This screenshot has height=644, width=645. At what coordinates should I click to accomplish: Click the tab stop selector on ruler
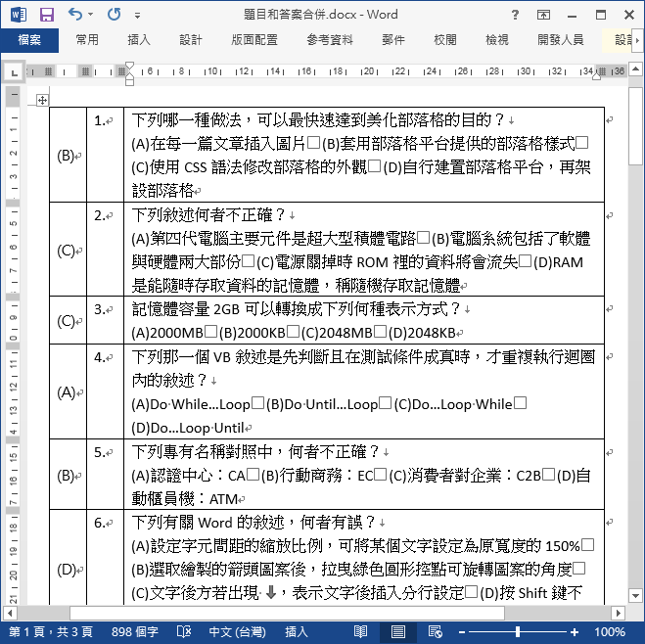click(x=15, y=73)
